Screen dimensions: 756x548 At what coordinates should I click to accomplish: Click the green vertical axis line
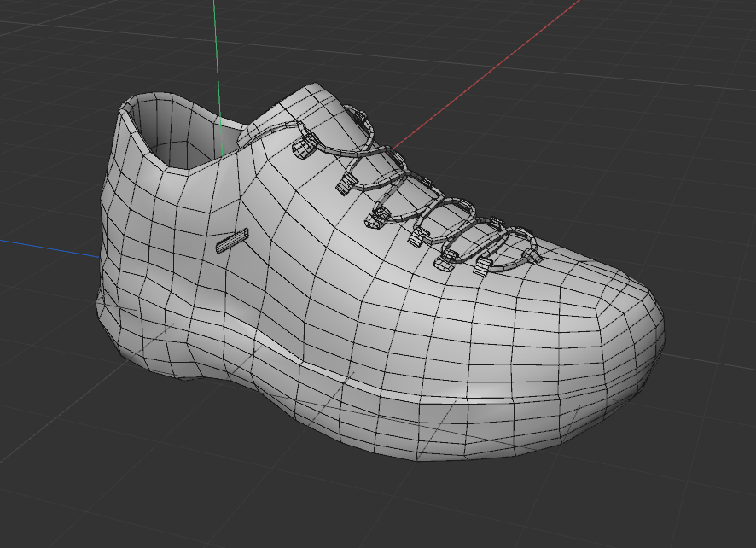point(218,51)
